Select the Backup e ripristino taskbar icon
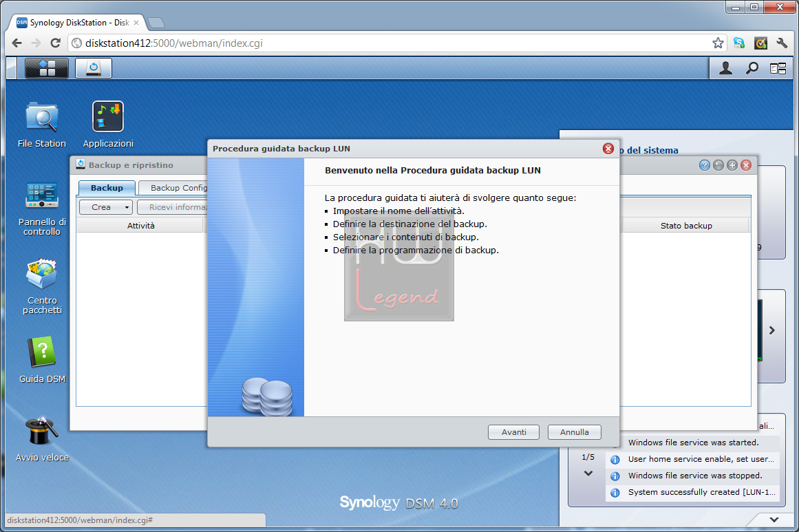The height and width of the screenshot is (532, 799). (93, 67)
